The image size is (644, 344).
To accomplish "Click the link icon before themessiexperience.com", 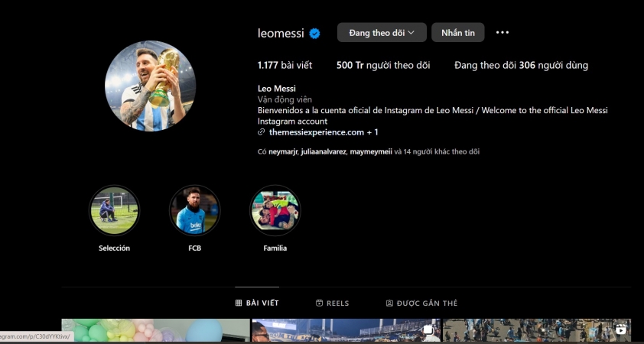I will click(x=261, y=132).
